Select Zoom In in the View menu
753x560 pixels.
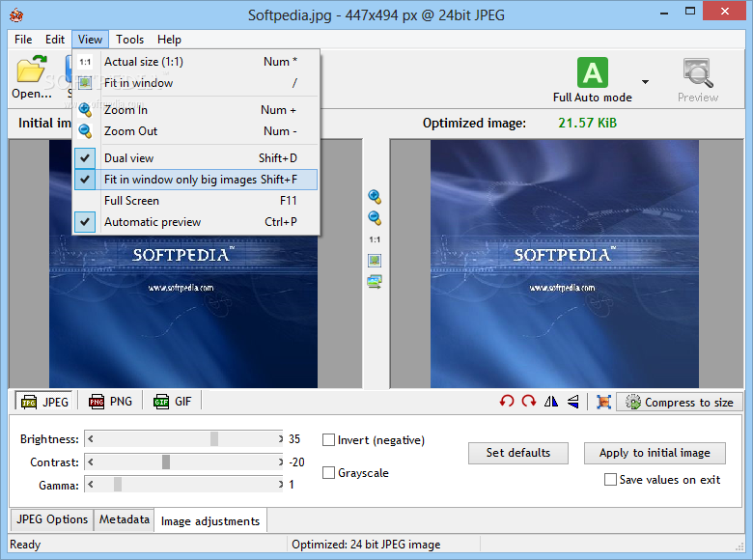(196, 109)
